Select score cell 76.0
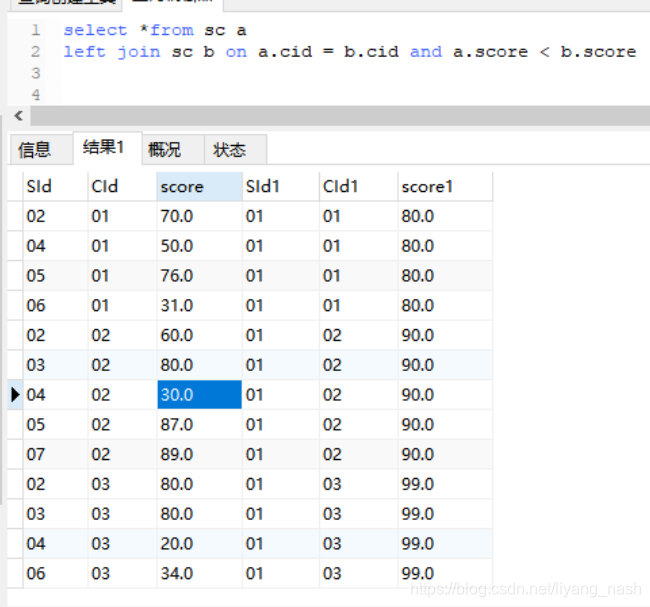 (199, 276)
